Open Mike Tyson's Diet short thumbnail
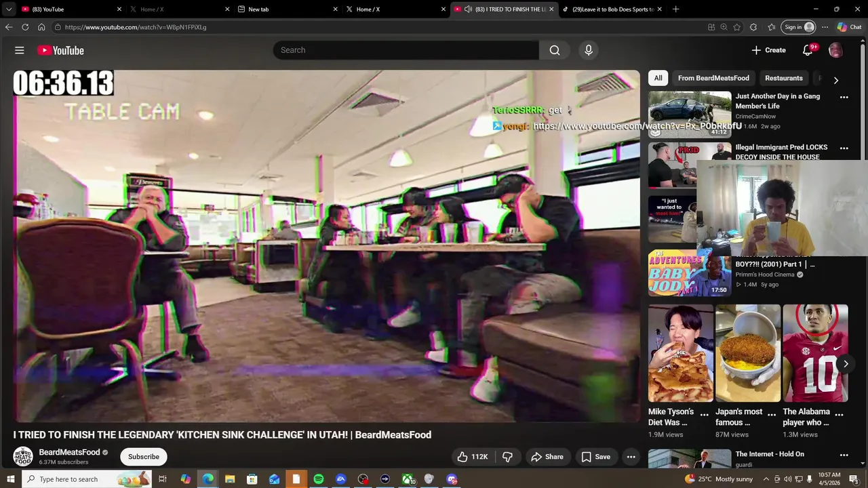The width and height of the screenshot is (868, 488). (x=680, y=353)
